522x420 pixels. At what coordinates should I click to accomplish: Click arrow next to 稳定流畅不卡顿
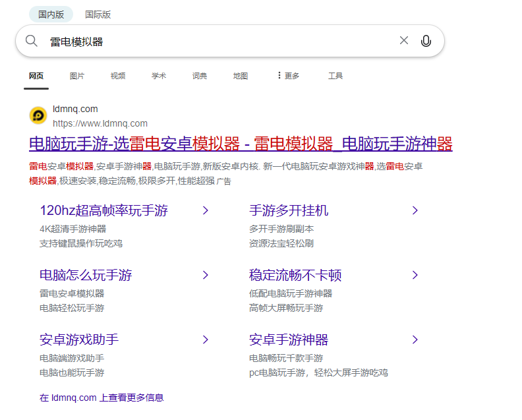415,275
